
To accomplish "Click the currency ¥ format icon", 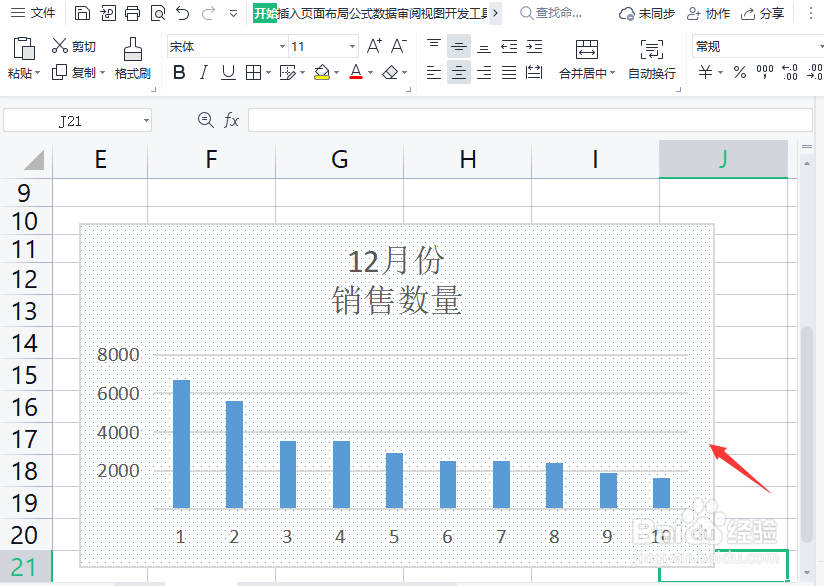I will tap(705, 72).
